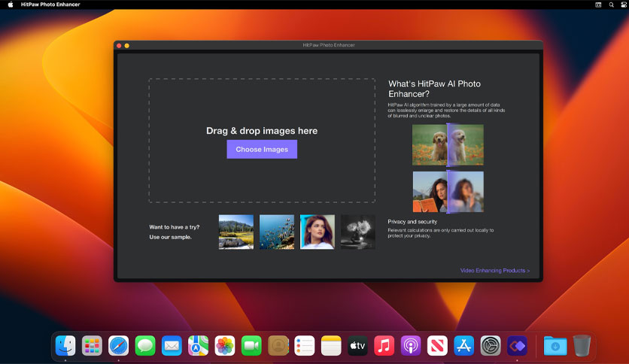Click the woman reading comparison image
The height and width of the screenshot is (364, 629).
pos(448,192)
